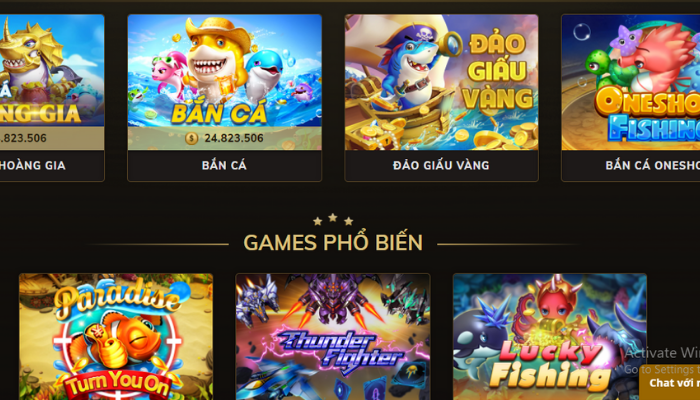Click the BẮN CÁ ONESHOT title label
Viewport: 700px width, 400px height.
[x=652, y=165]
